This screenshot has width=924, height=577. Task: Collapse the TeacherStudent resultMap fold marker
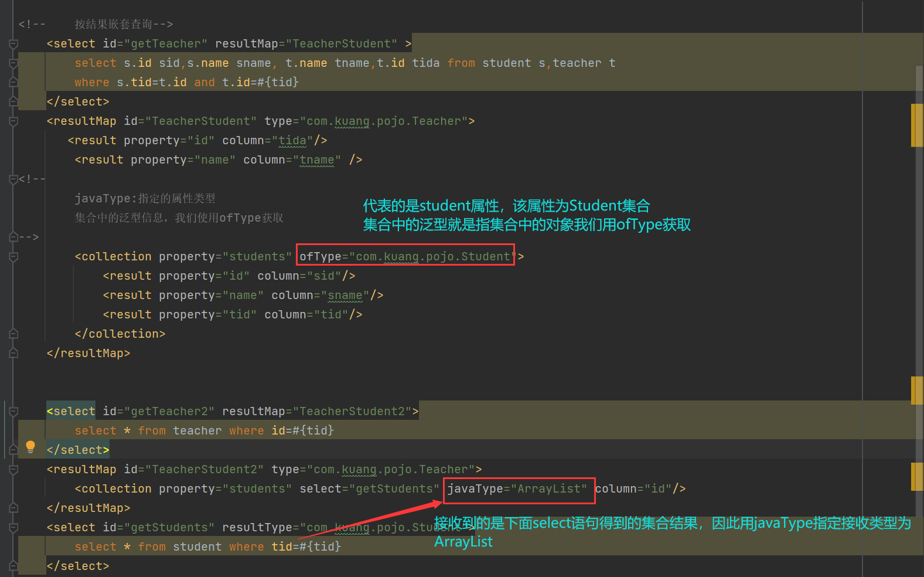tap(13, 121)
